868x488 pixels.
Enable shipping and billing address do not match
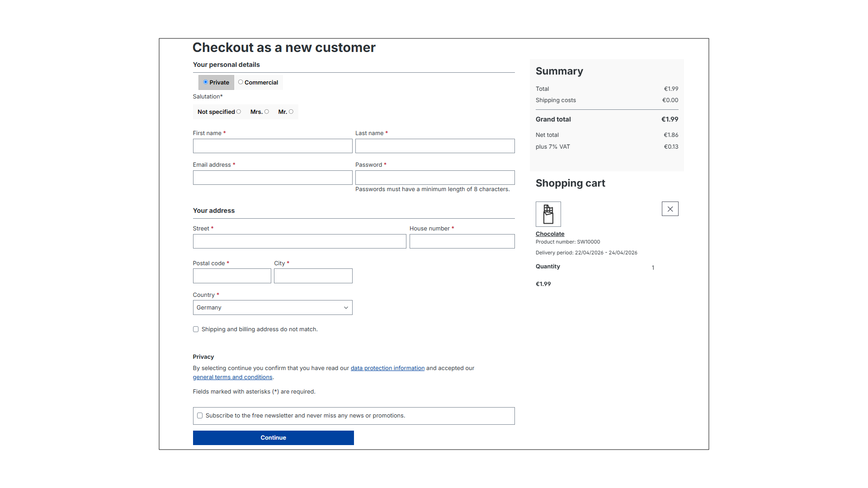[x=195, y=329]
